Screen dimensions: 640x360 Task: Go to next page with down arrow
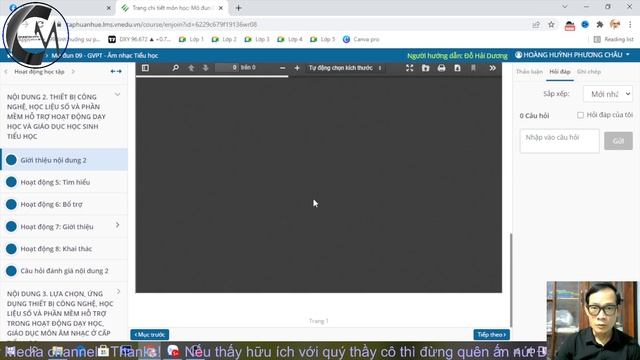pos(205,68)
